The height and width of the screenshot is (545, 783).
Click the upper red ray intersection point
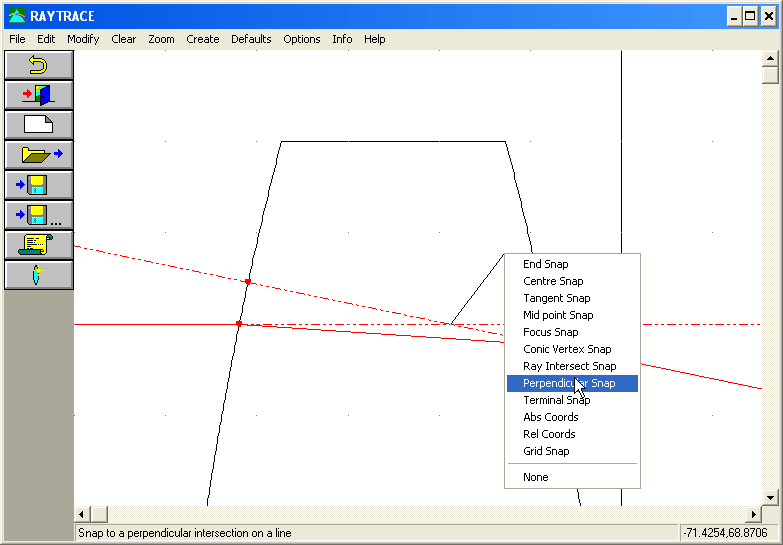248,282
